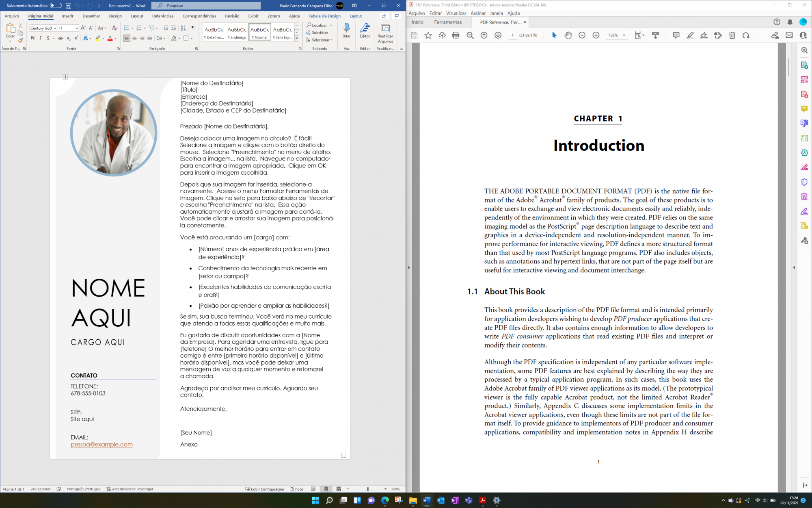
Task: Open the Inserir ribbon tab
Action: click(x=68, y=16)
